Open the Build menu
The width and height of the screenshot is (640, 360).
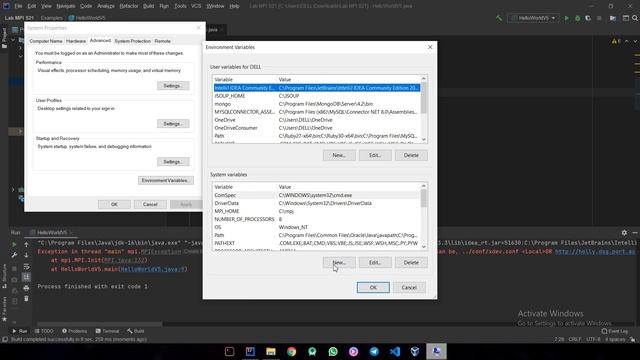tap(149, 6)
